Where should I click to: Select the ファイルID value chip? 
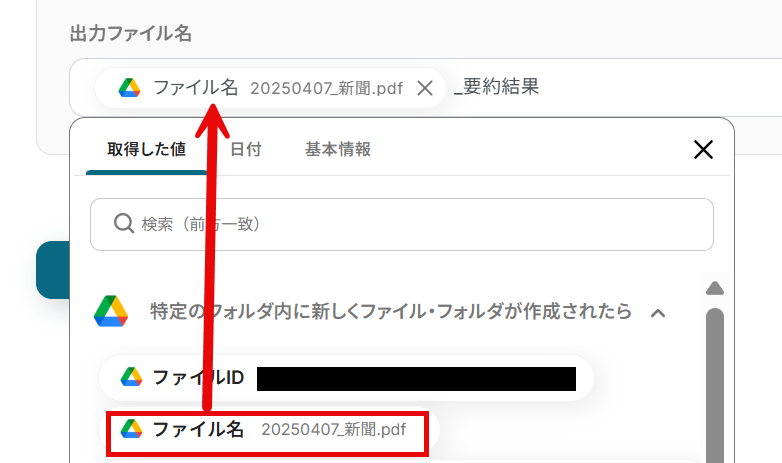point(346,378)
